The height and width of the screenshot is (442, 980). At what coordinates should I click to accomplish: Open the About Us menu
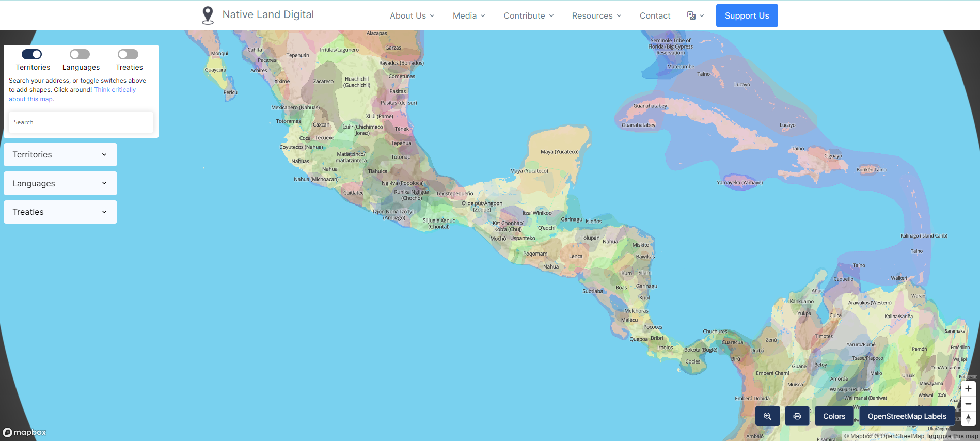coord(412,15)
